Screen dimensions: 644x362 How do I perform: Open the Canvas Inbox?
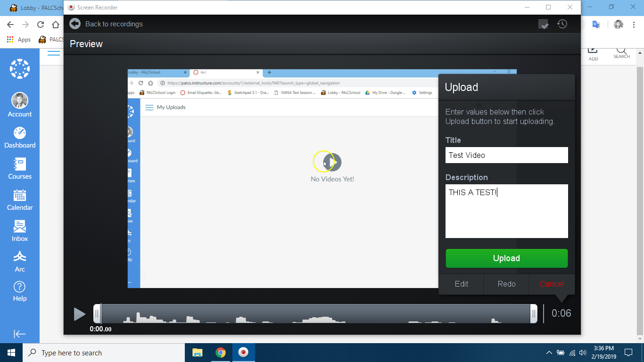20,231
